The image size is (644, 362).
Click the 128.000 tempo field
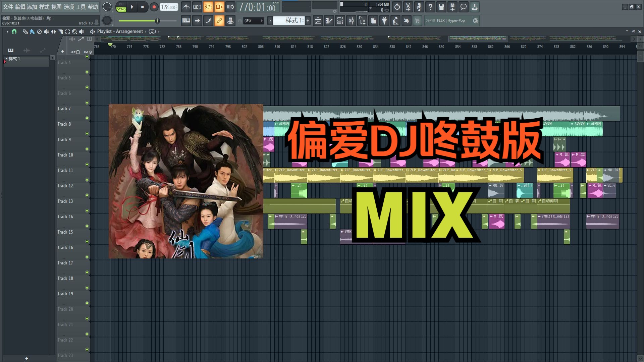[x=169, y=7]
